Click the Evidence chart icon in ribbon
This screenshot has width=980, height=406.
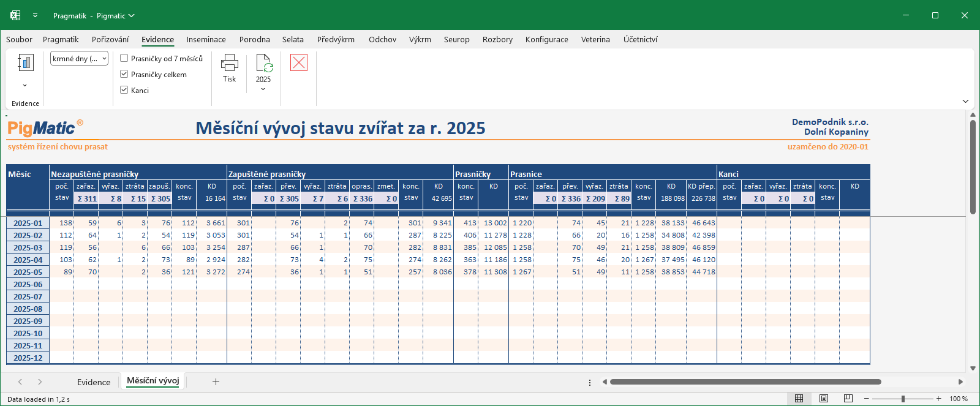[25, 62]
